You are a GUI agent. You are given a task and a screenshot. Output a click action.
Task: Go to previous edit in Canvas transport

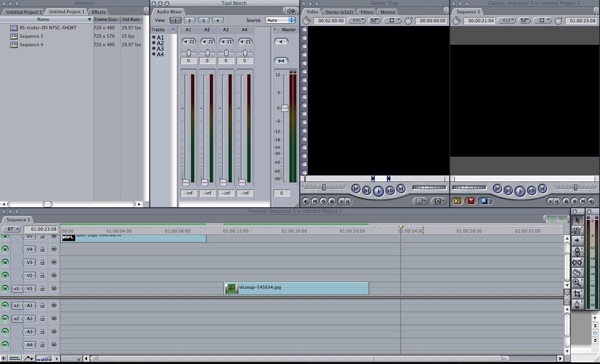(x=497, y=188)
